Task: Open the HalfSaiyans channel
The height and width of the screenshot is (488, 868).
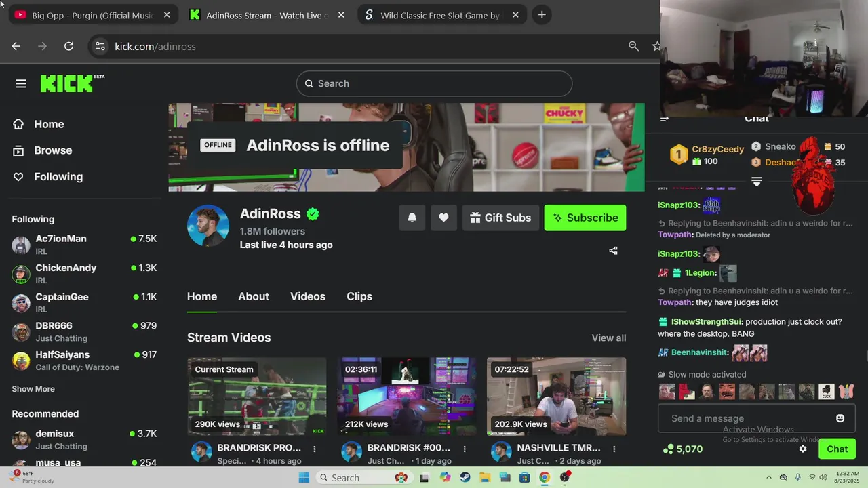Action: pos(84,361)
